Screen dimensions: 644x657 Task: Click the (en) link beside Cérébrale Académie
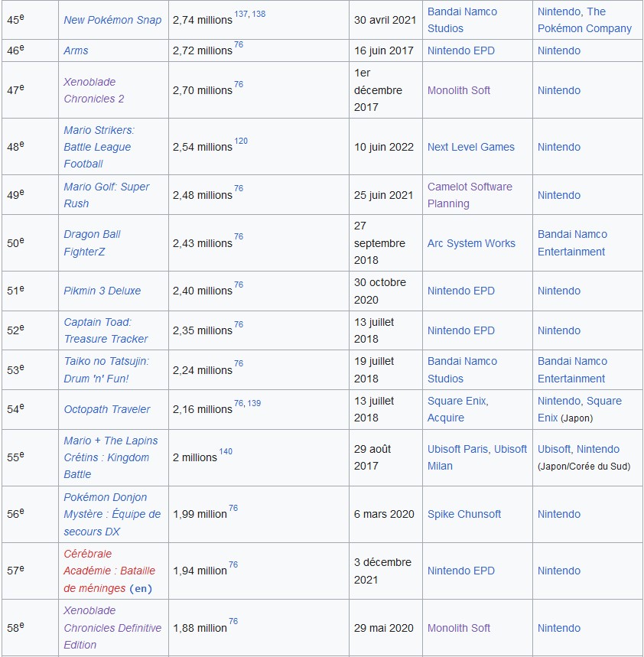tap(141, 588)
